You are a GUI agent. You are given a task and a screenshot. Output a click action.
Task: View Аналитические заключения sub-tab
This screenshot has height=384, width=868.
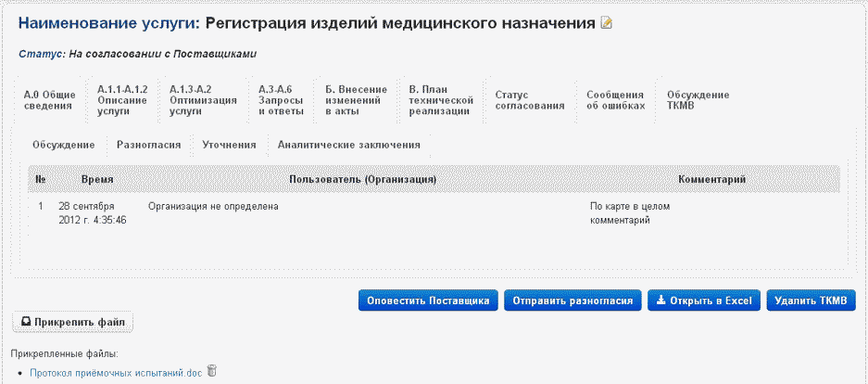(348, 145)
